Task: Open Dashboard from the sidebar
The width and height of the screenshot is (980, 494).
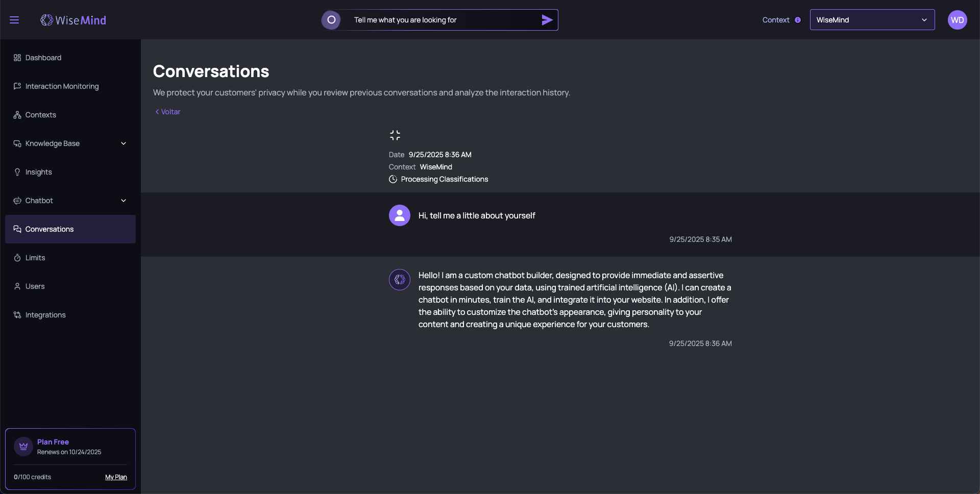Action: coord(43,58)
